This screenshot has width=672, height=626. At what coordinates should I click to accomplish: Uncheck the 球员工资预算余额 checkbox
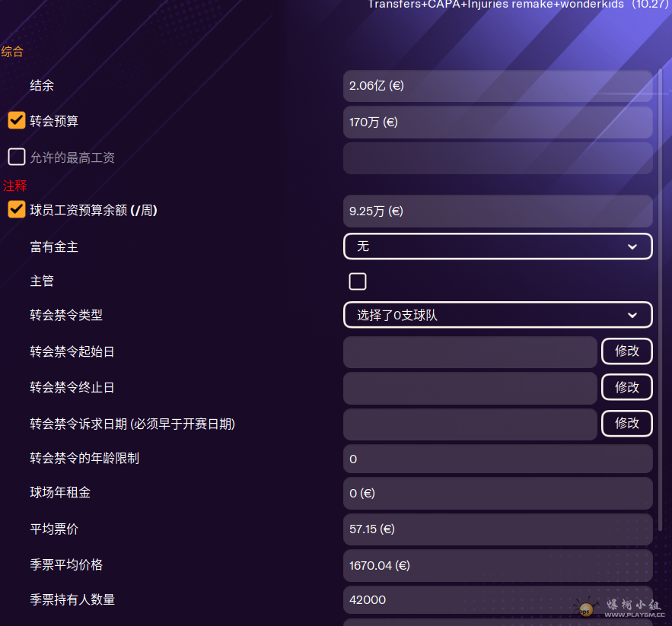16,210
